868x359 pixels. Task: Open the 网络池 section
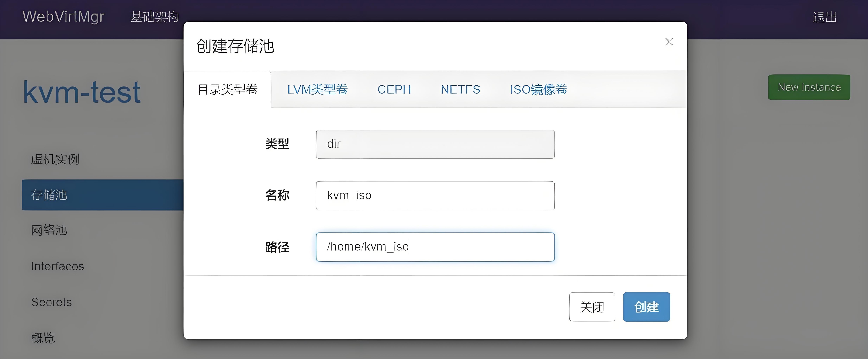pyautogui.click(x=49, y=230)
